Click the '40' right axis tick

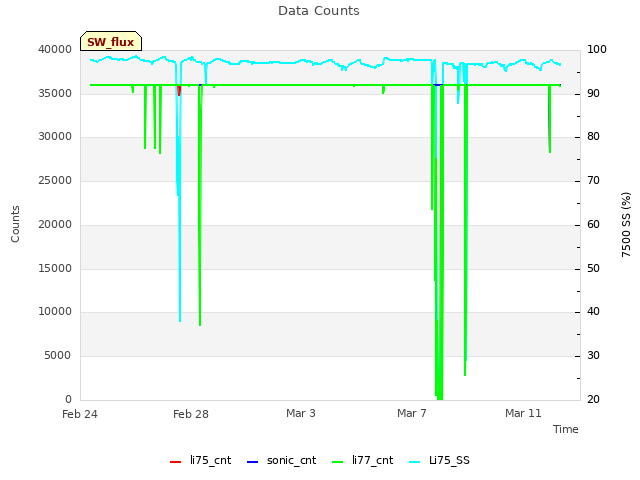[x=593, y=311]
